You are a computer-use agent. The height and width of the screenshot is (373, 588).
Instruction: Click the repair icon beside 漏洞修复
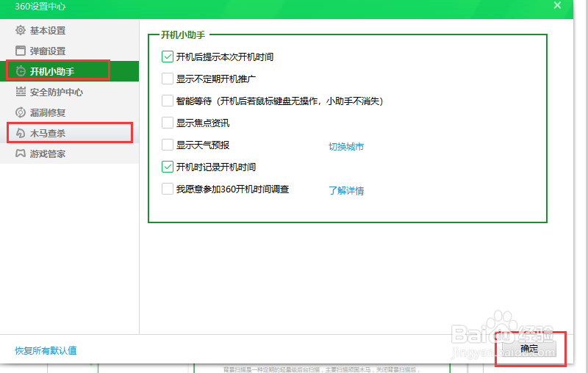click(x=21, y=112)
